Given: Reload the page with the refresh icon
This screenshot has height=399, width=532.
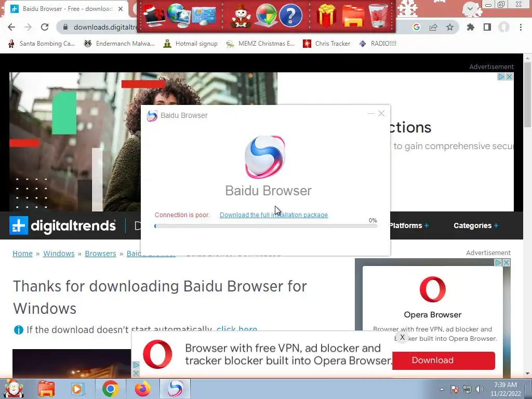Looking at the screenshot, I should pos(45,27).
